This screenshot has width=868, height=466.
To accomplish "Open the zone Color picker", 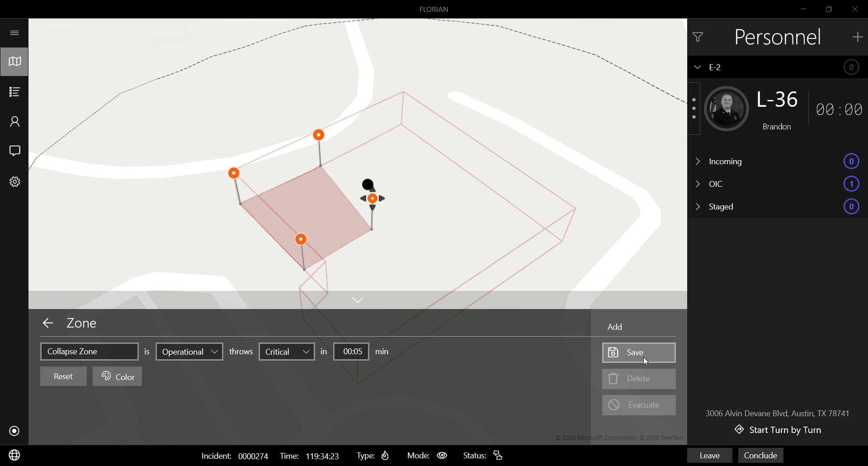I will click(x=118, y=376).
